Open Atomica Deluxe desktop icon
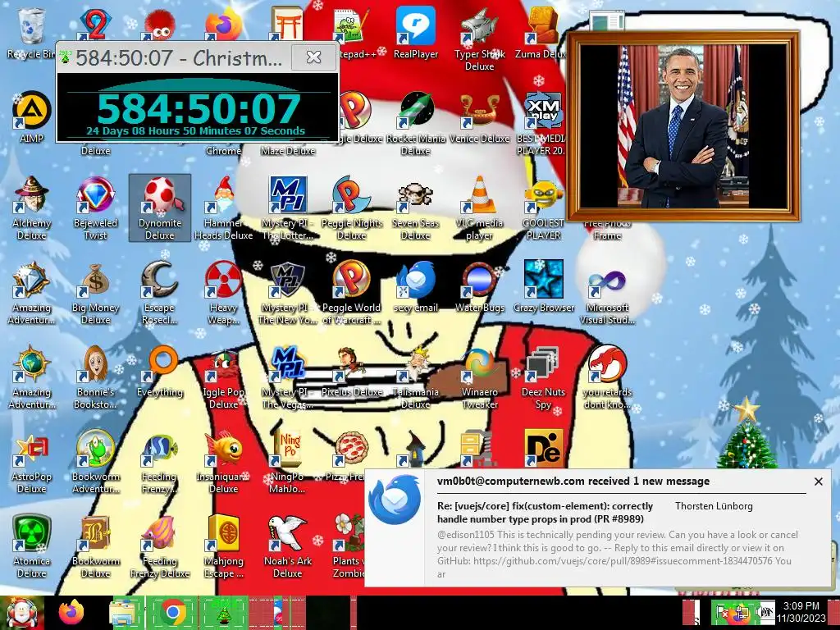The width and height of the screenshot is (840, 630). [x=32, y=546]
